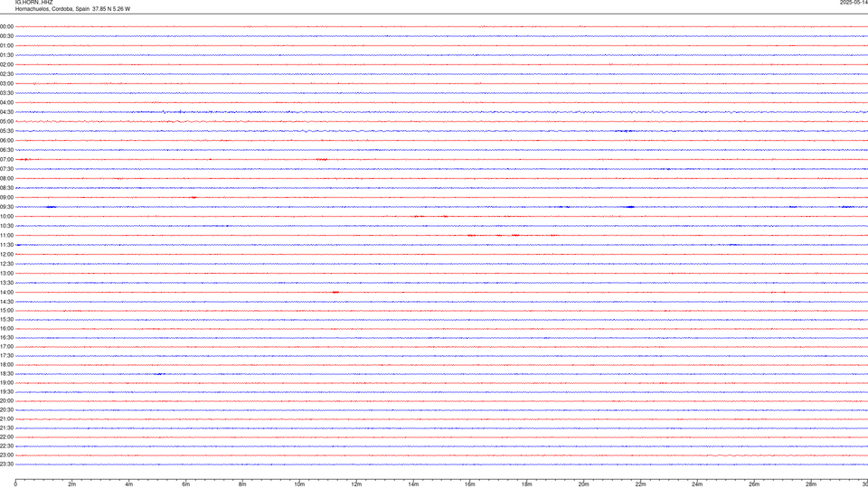Select the 17:30 trace label
Image resolution: width=868 pixels, height=488 pixels.
click(6, 356)
